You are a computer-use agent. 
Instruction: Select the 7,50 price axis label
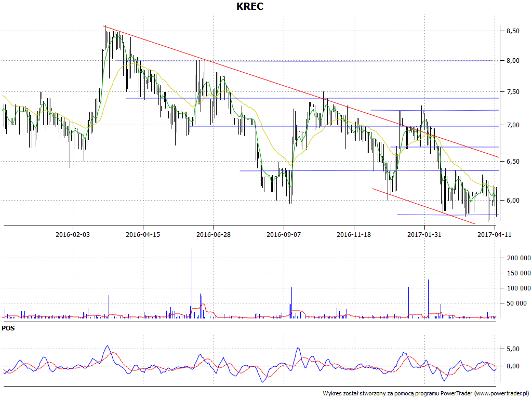coord(512,92)
